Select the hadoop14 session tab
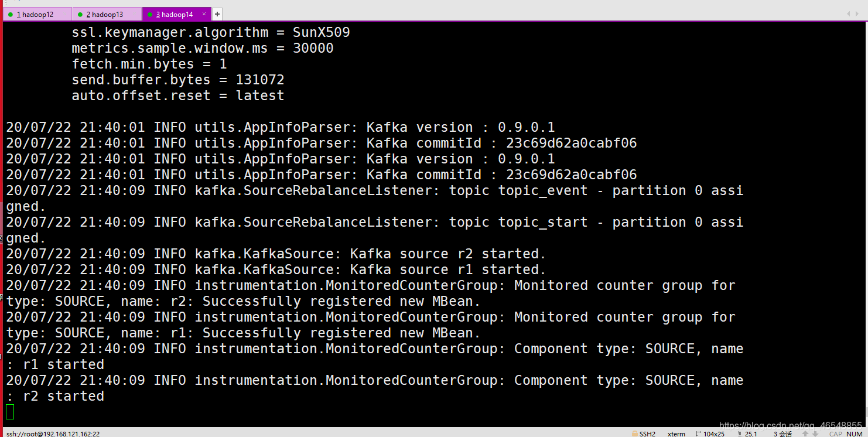This screenshot has height=437, width=868. (176, 14)
